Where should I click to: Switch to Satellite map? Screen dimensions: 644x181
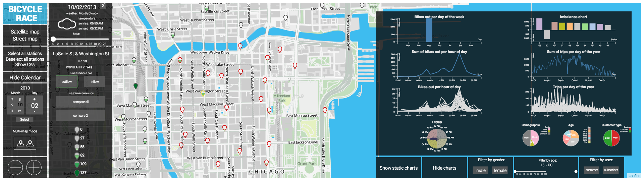[25, 32]
